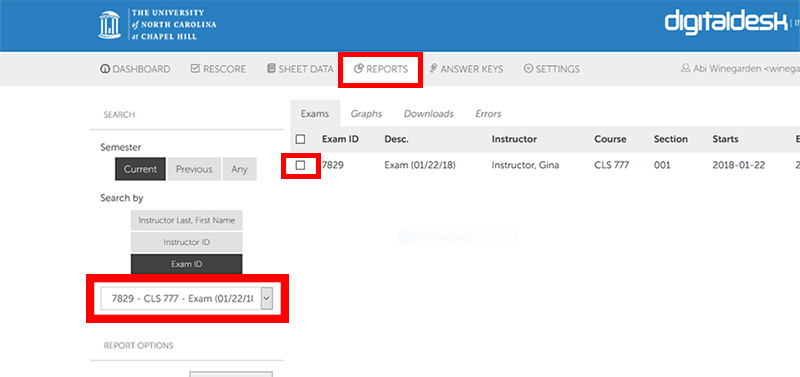
Task: Search by Exam ID
Action: pos(187,264)
